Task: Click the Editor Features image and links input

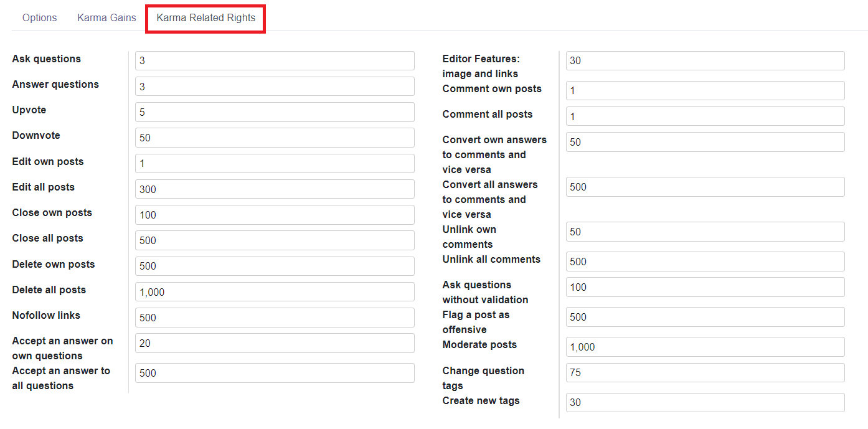Action: click(704, 60)
